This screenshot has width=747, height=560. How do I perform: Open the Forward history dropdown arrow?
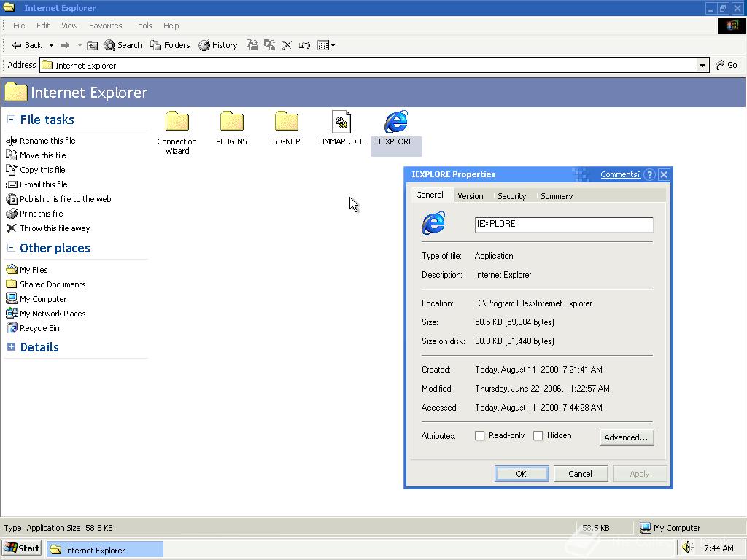pos(80,45)
